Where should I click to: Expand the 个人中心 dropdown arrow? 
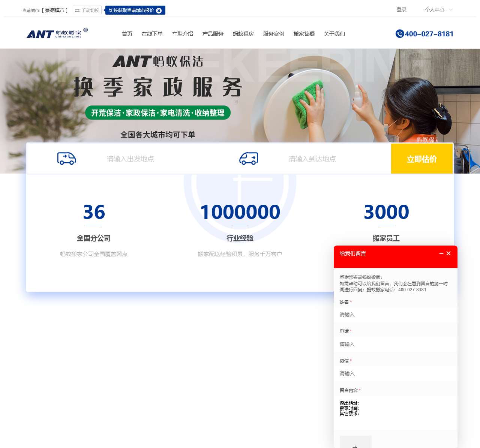coord(451,10)
